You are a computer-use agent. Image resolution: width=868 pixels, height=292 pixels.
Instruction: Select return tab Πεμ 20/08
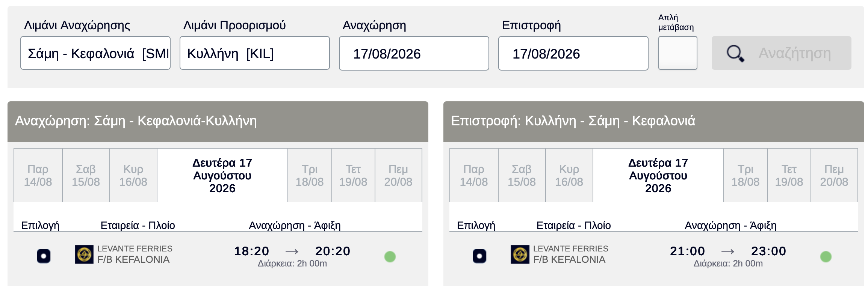click(x=834, y=175)
